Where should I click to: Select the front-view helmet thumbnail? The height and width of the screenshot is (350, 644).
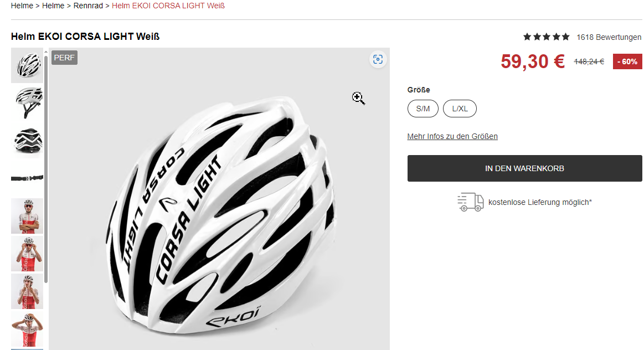coord(27,65)
